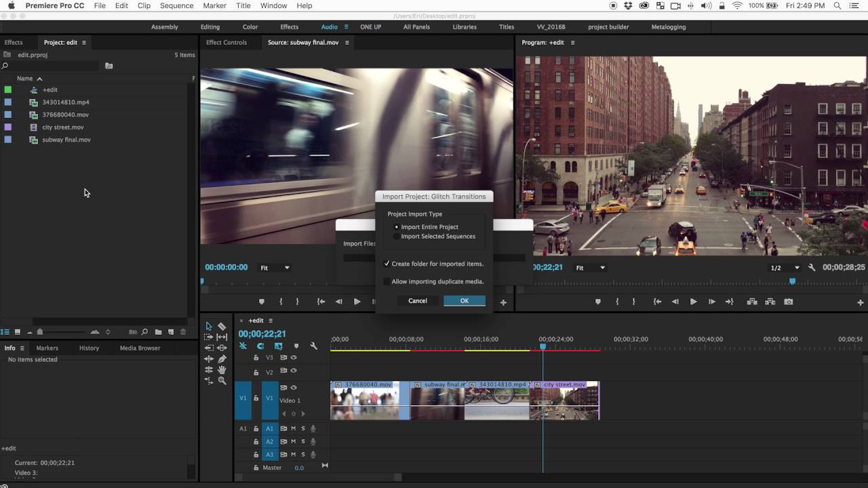Open the Sequence menu
868x488 pixels.
coord(176,5)
